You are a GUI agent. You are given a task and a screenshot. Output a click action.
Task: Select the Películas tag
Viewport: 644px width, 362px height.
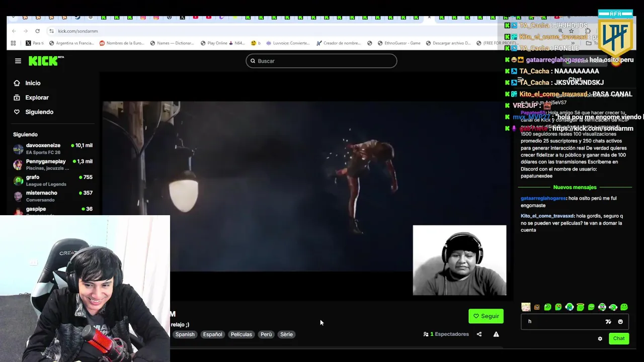[241, 334]
